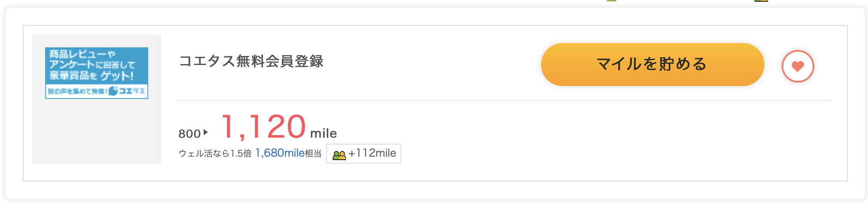
Task: Click the 商品レビューや headline in the banner
Action: (82, 54)
